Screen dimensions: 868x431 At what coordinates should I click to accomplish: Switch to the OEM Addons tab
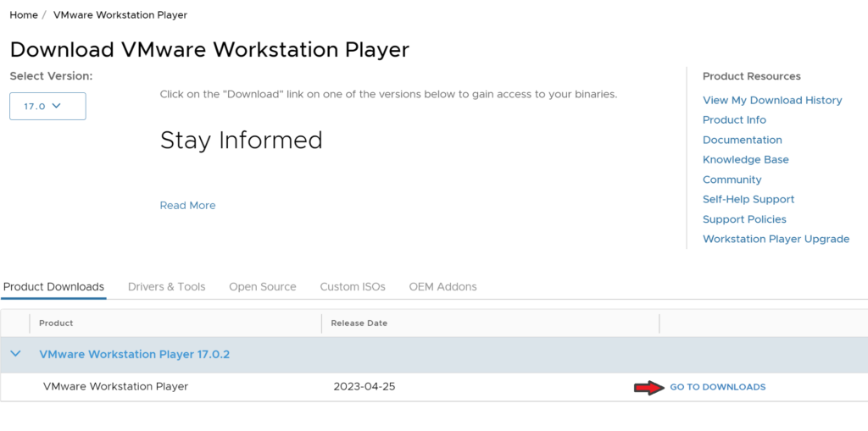point(442,286)
